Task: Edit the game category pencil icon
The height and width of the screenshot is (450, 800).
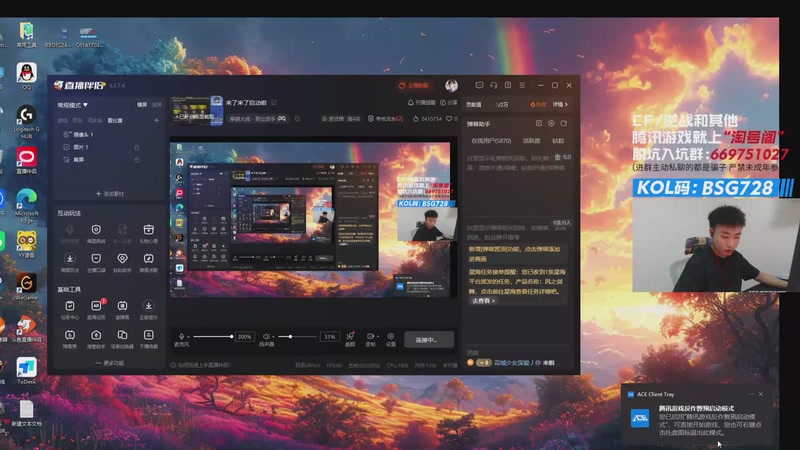Action: 297,119
